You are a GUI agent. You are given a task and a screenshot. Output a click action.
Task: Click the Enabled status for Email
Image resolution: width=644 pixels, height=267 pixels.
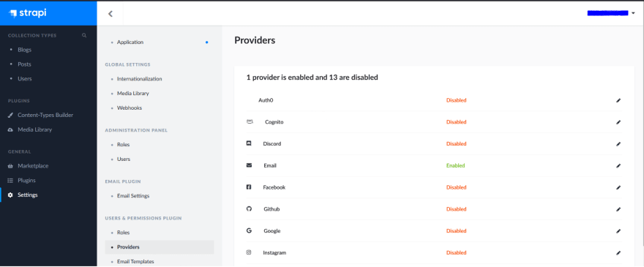(x=455, y=165)
